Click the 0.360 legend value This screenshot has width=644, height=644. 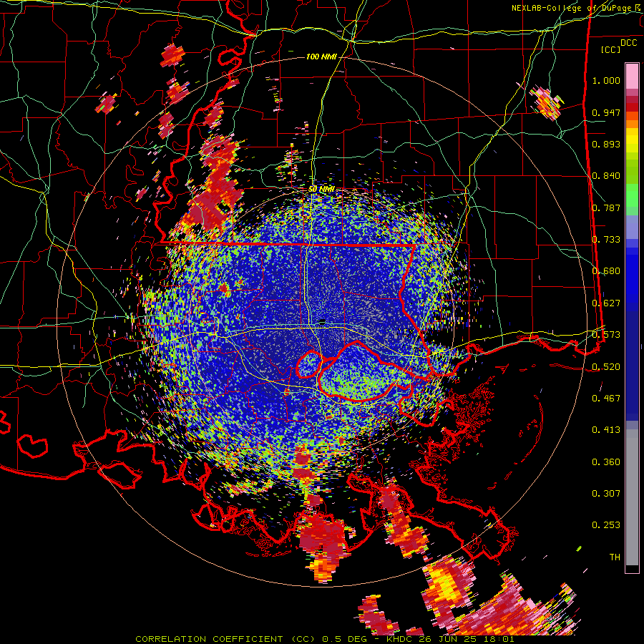(x=606, y=462)
